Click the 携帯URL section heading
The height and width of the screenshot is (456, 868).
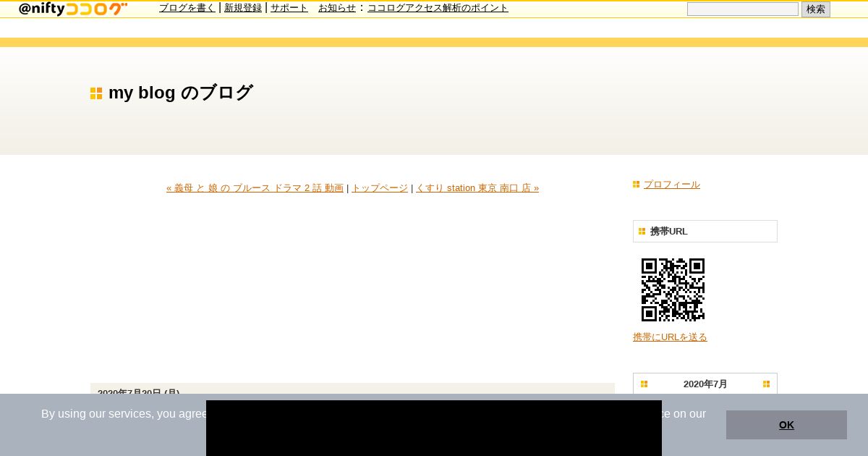pyautogui.click(x=705, y=232)
